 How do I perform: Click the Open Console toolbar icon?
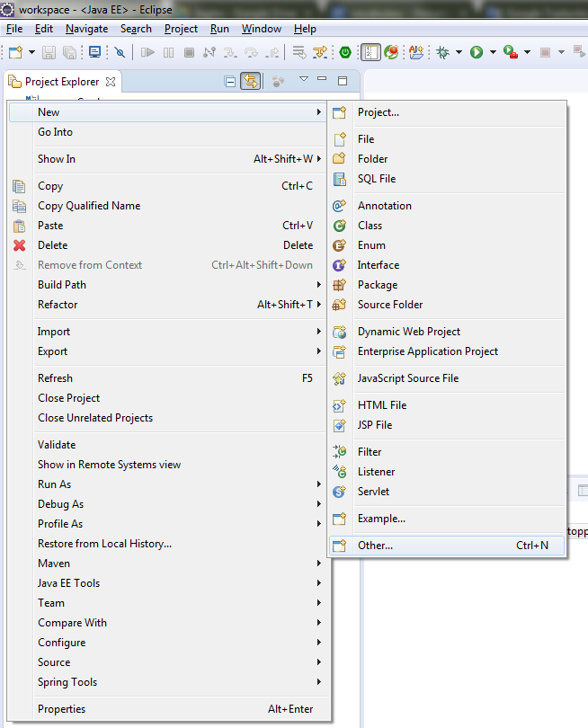pyautogui.click(x=94, y=52)
